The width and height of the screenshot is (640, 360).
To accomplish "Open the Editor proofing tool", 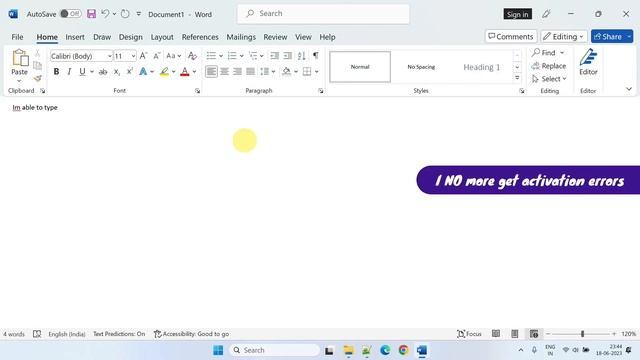I will 588,62.
